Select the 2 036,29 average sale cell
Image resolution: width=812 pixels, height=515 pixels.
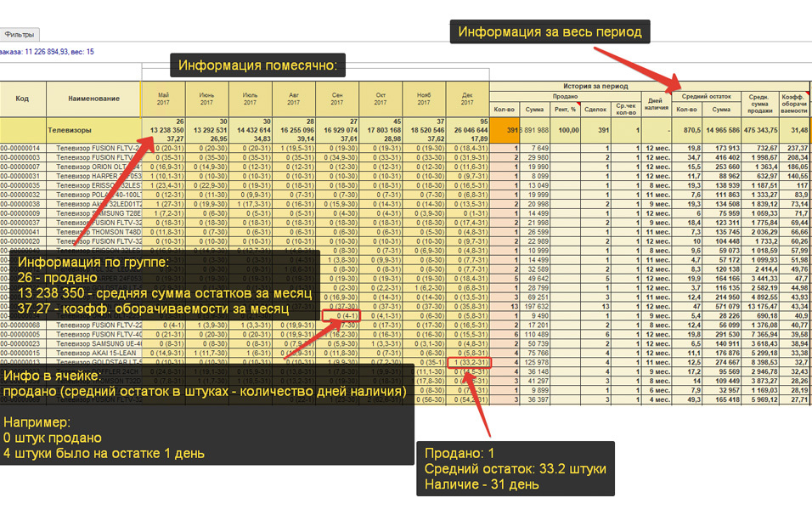pyautogui.click(x=759, y=232)
